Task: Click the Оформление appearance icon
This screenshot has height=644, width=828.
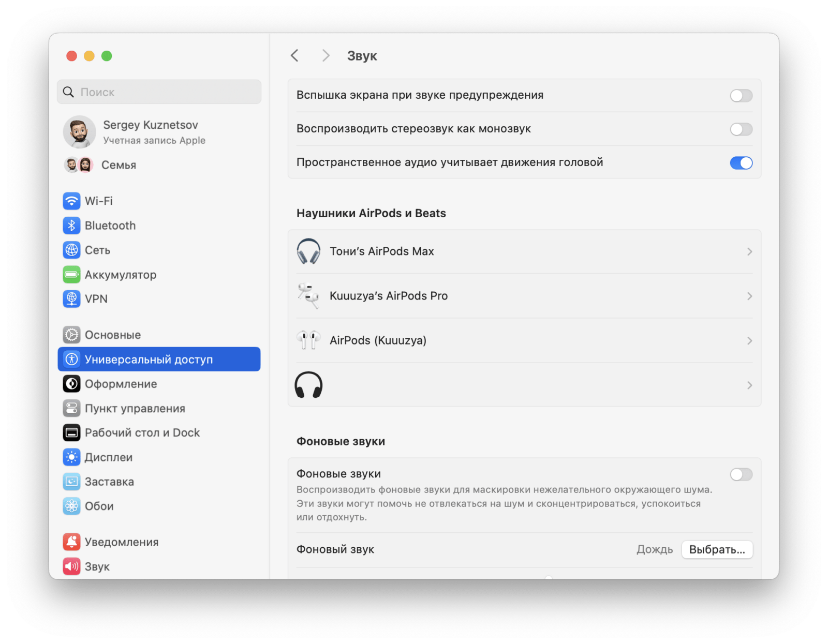Action: 71,384
